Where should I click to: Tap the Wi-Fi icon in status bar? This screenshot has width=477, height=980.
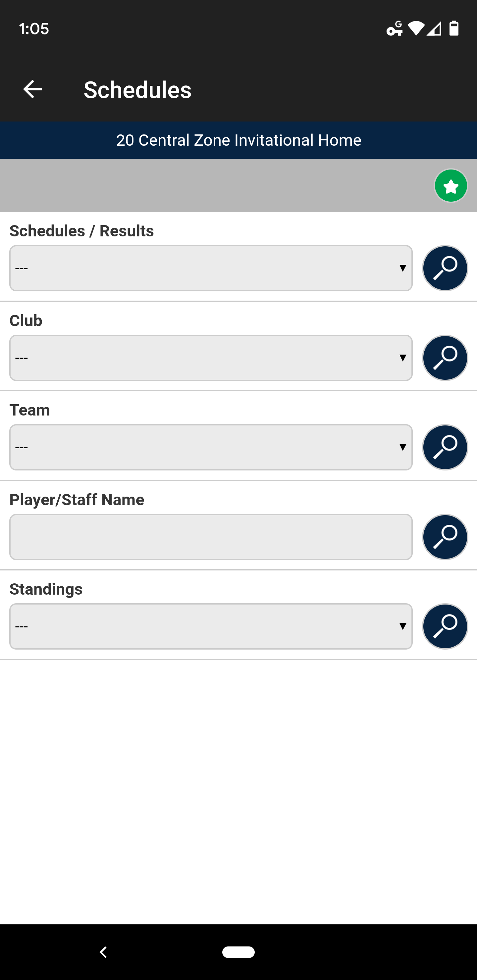[416, 28]
